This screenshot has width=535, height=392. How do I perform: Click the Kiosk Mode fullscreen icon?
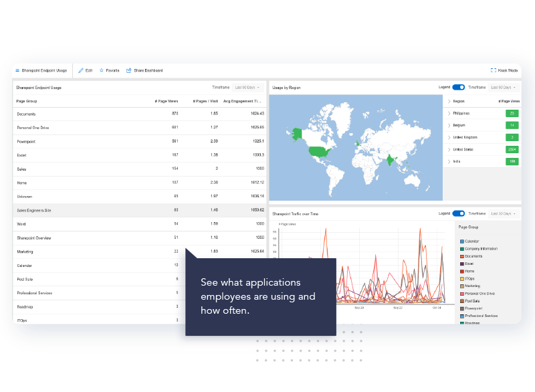tap(493, 70)
